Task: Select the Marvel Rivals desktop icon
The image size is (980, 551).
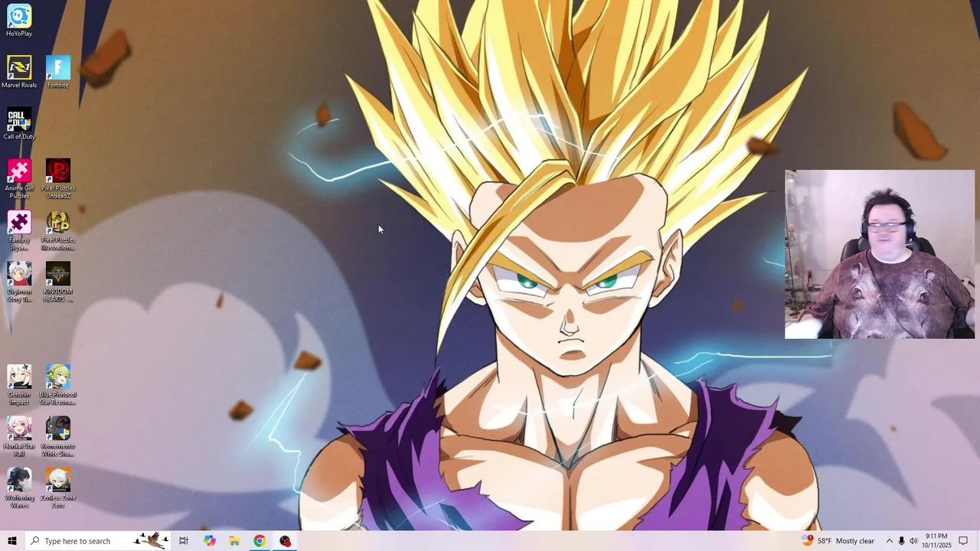Action: point(19,72)
